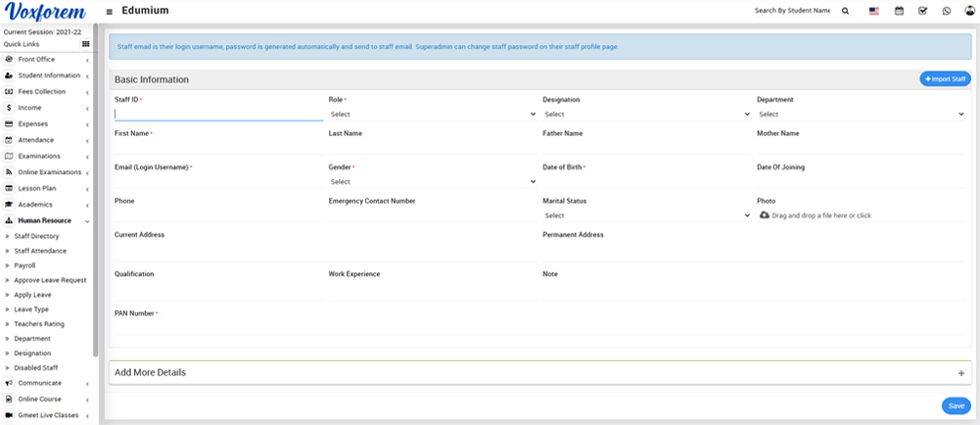Expand the Add More Details section
The image size is (980, 425).
click(960, 373)
